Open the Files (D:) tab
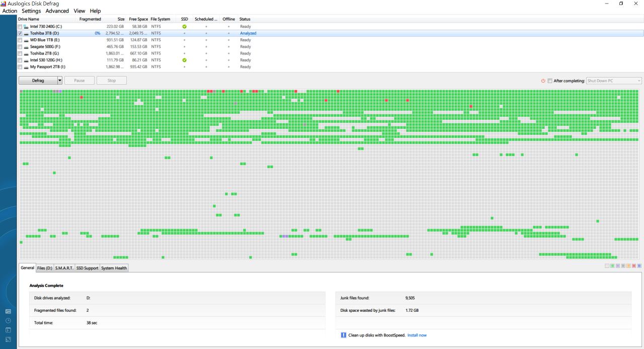 45,268
